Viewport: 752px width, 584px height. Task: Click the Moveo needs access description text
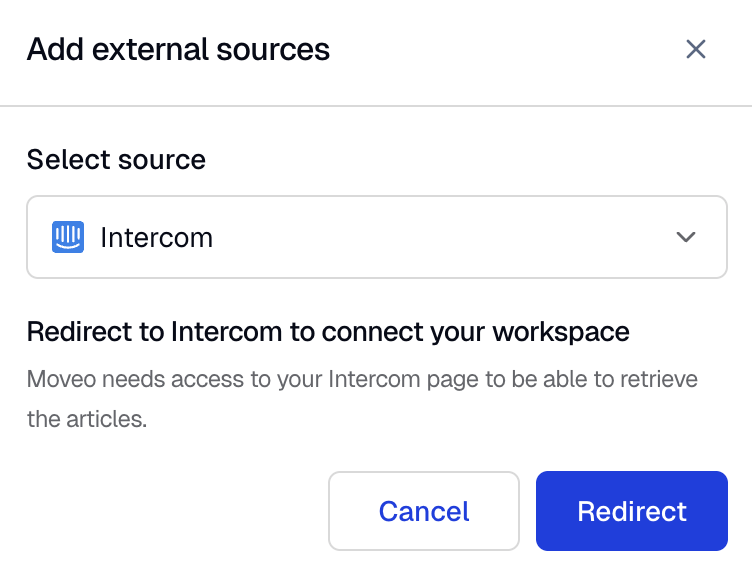(362, 399)
